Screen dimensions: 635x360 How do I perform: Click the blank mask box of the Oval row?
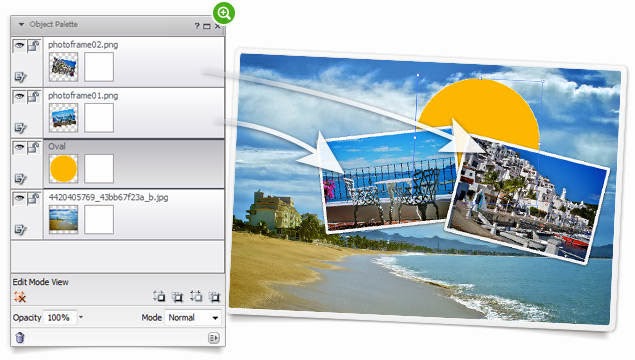pyautogui.click(x=99, y=168)
